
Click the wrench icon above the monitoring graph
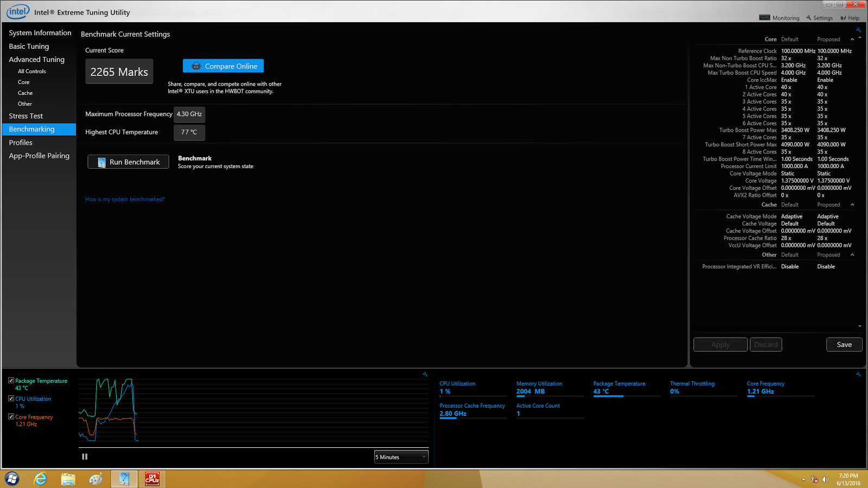[x=425, y=374]
